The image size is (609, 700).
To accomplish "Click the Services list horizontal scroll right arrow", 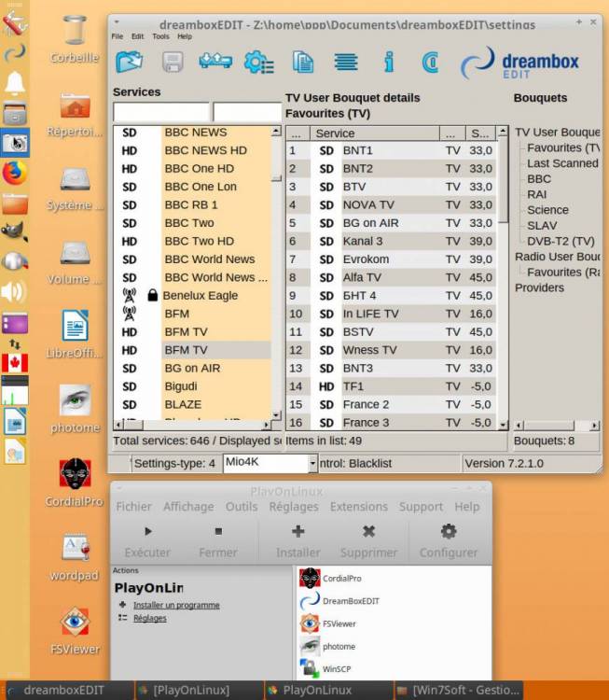I will coord(267,425).
